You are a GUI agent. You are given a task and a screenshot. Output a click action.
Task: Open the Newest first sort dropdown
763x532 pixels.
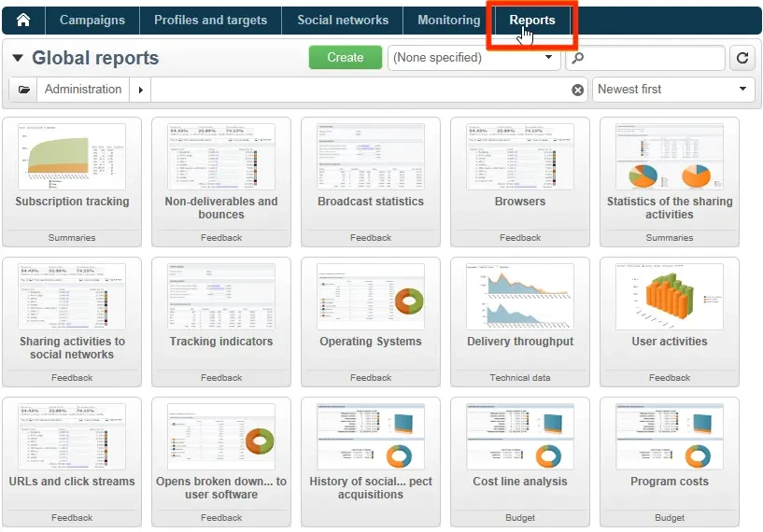pos(673,90)
